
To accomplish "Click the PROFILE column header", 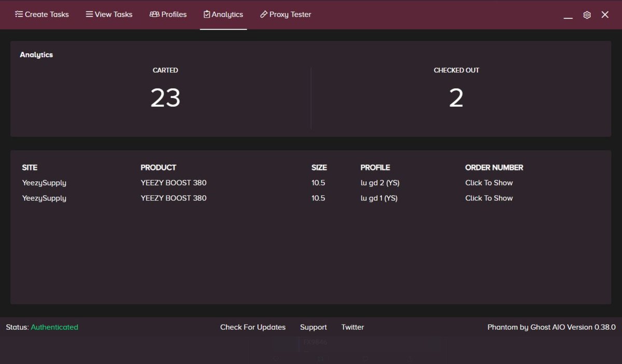I will tap(375, 168).
